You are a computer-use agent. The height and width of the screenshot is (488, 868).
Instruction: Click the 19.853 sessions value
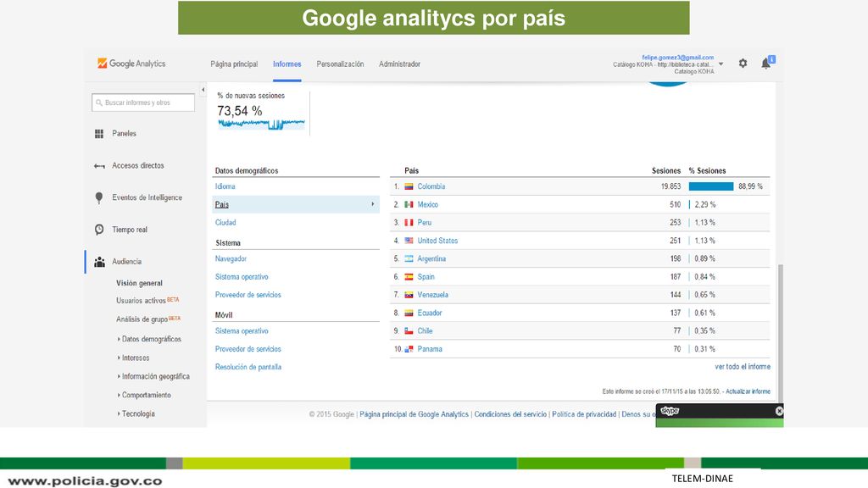coord(670,186)
